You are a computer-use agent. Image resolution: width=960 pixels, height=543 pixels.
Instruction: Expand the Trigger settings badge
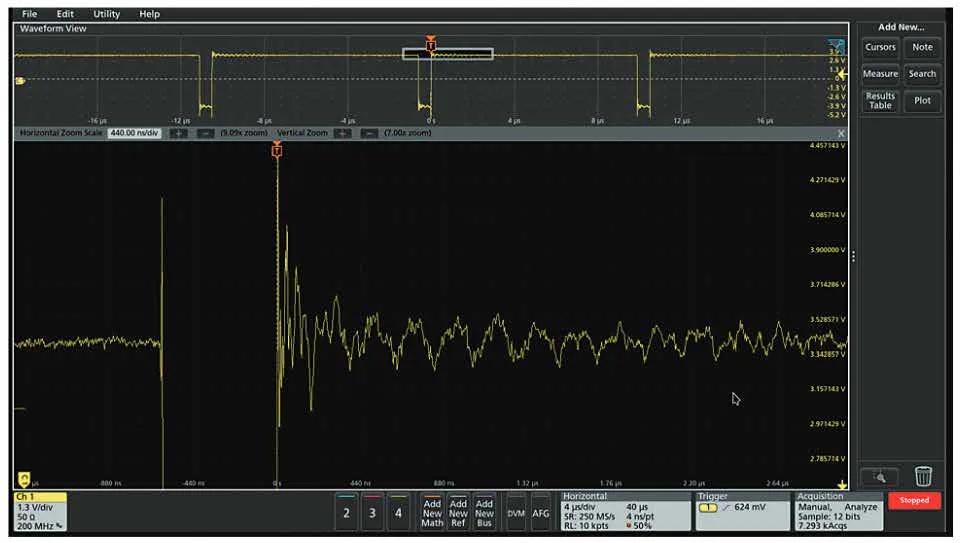click(x=741, y=510)
